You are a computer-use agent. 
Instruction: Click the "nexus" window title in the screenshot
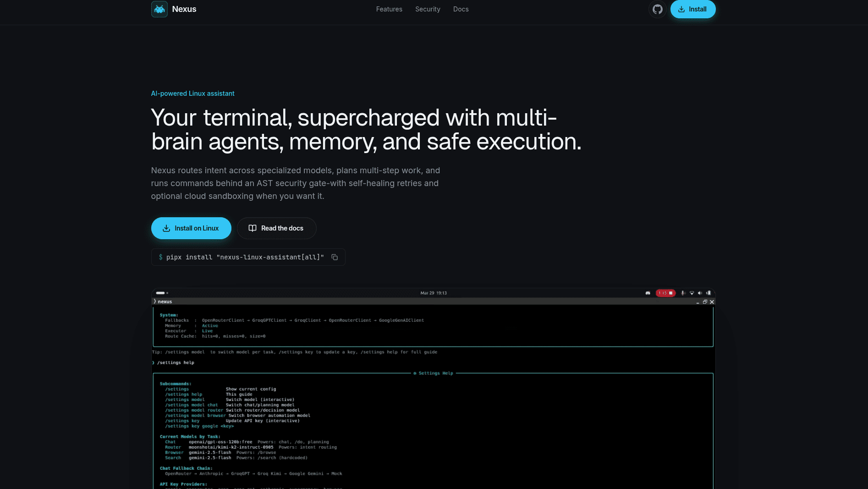[165, 302]
